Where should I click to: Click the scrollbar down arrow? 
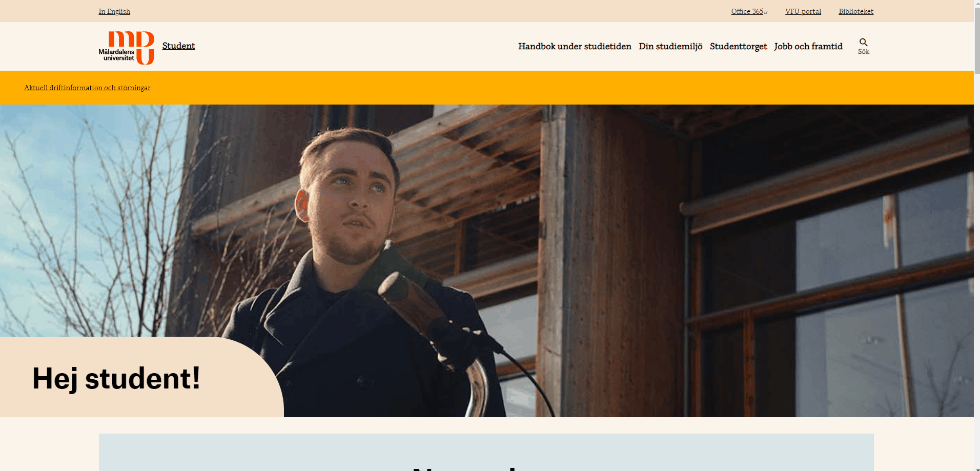(977, 467)
